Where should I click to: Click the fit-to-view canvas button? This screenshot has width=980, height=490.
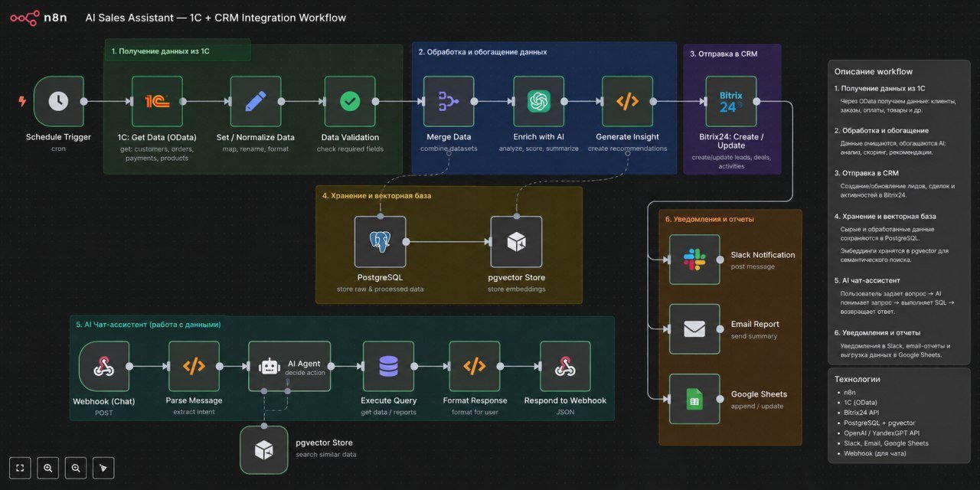tap(20, 467)
